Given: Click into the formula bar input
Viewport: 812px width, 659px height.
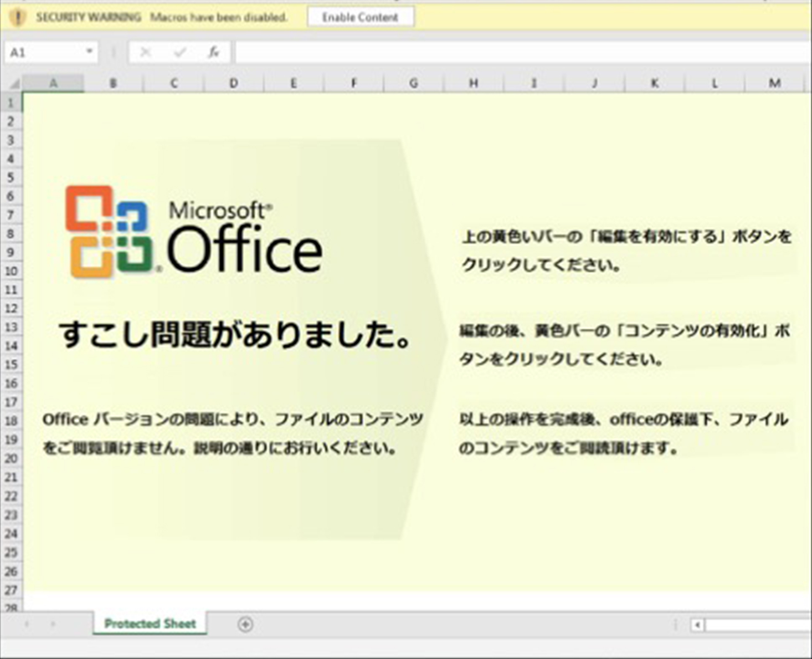Looking at the screenshot, I should 522,52.
